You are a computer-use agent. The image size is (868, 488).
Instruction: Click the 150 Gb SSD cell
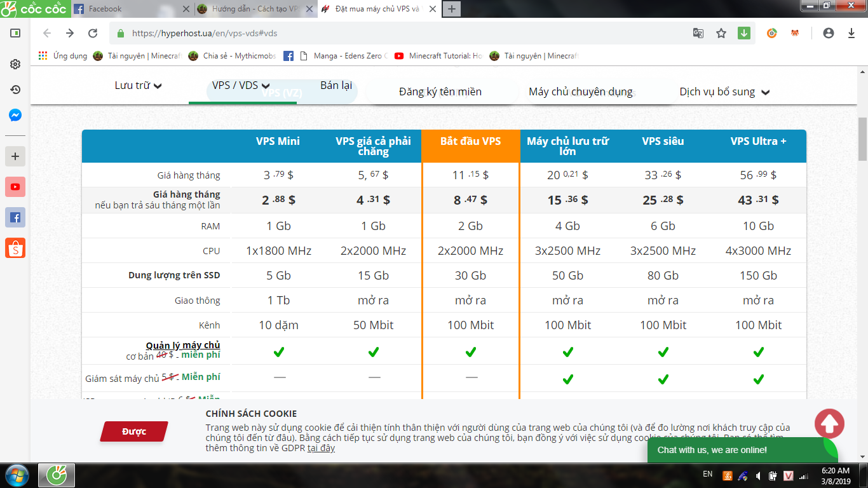[x=759, y=276]
